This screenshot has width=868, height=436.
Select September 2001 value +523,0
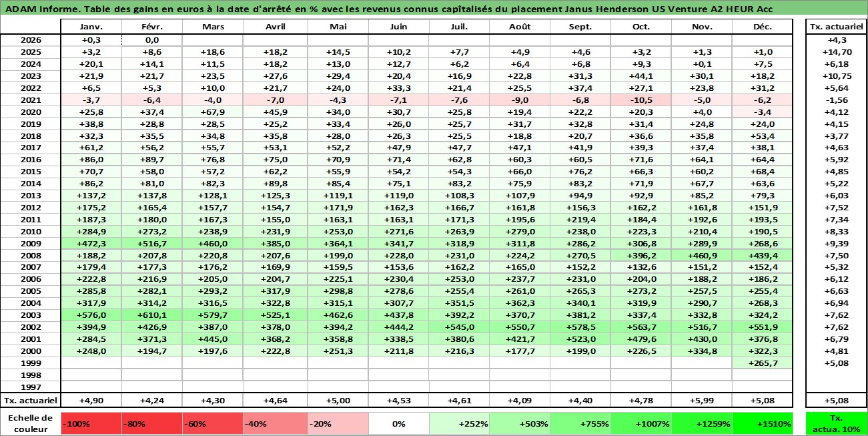click(x=579, y=339)
